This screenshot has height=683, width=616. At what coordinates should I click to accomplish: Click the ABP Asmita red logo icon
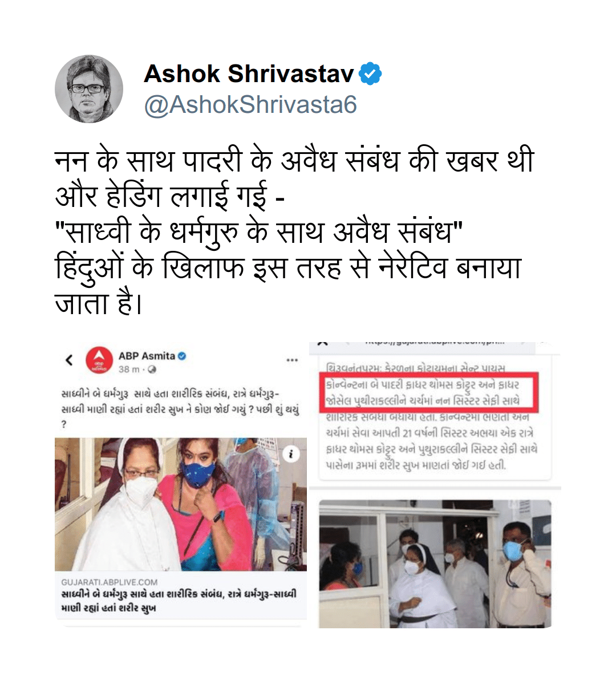pyautogui.click(x=99, y=361)
